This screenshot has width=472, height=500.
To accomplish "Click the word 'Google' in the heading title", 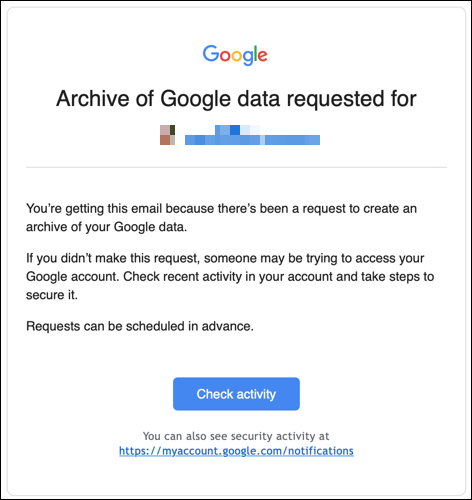I will pyautogui.click(x=195, y=99).
